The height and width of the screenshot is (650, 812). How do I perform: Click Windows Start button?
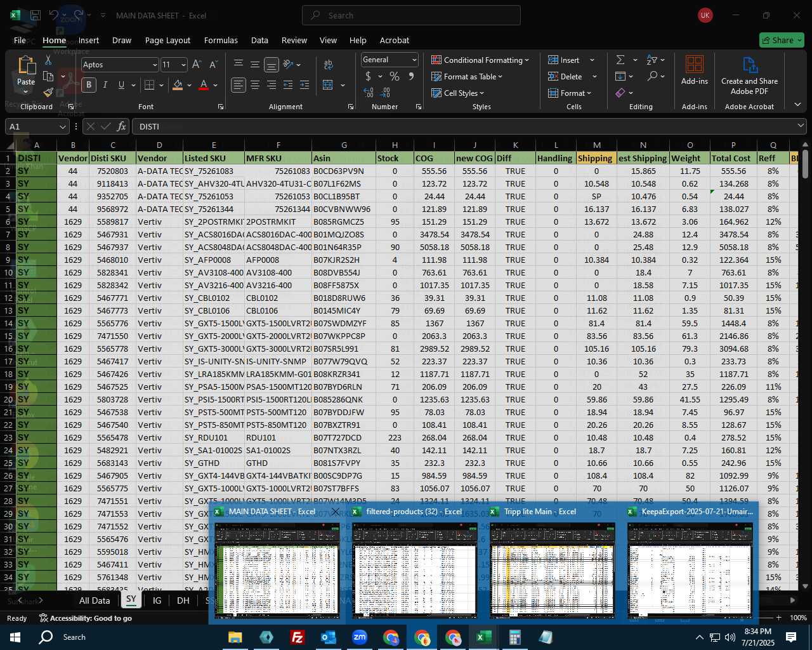pos(15,637)
